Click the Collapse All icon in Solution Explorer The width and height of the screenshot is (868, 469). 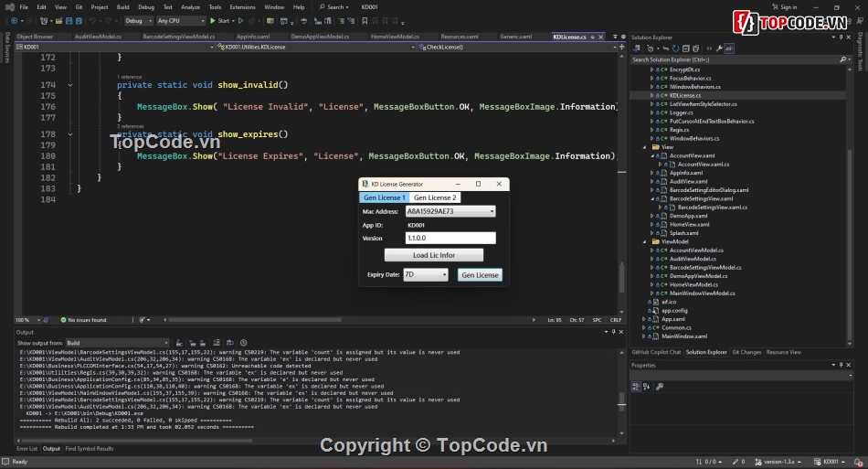pyautogui.click(x=686, y=48)
